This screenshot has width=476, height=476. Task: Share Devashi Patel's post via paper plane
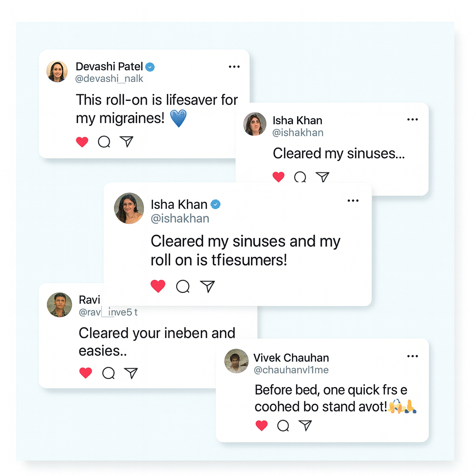[x=126, y=142]
